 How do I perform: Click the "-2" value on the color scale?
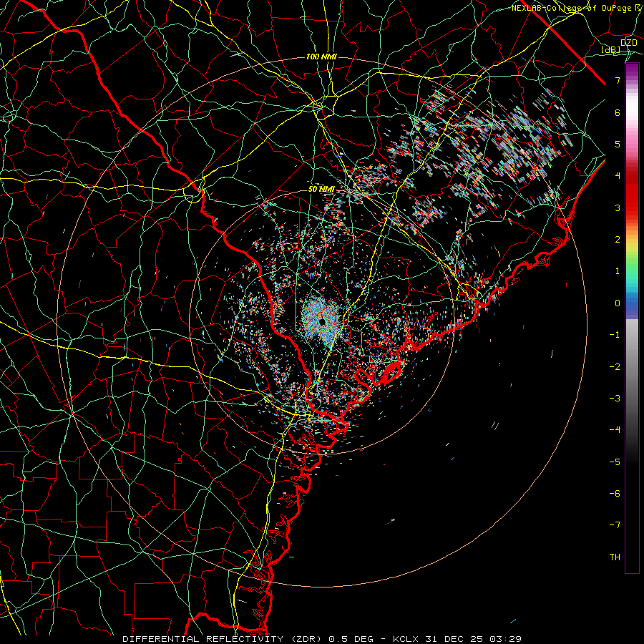point(615,367)
